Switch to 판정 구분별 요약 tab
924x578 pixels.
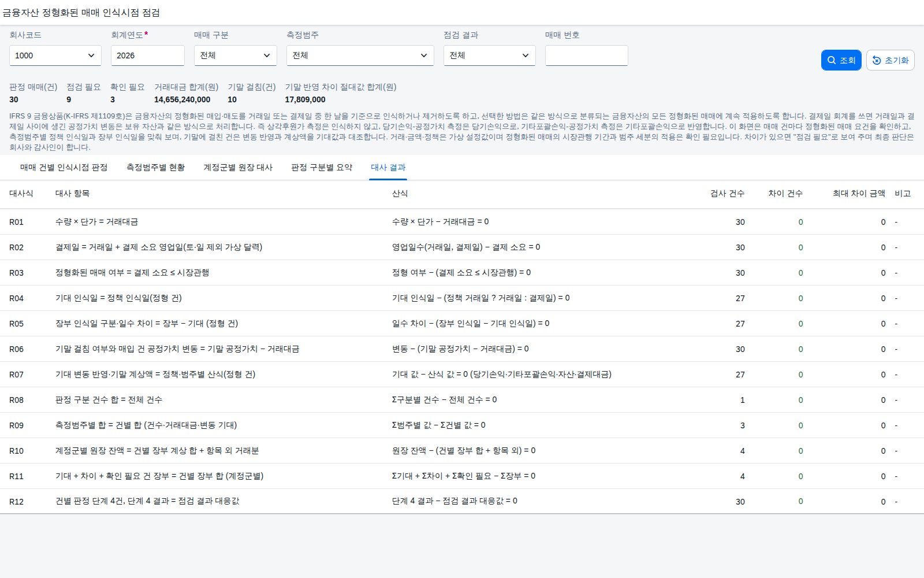click(322, 168)
